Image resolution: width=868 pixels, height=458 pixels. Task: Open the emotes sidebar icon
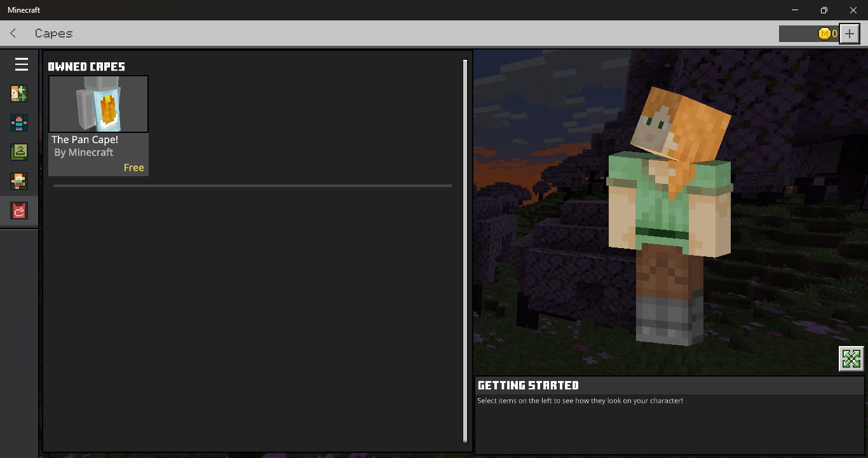[19, 181]
